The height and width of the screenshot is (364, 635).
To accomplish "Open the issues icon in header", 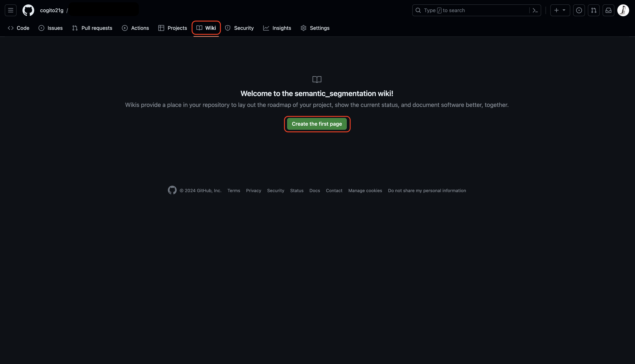I will click(x=579, y=10).
